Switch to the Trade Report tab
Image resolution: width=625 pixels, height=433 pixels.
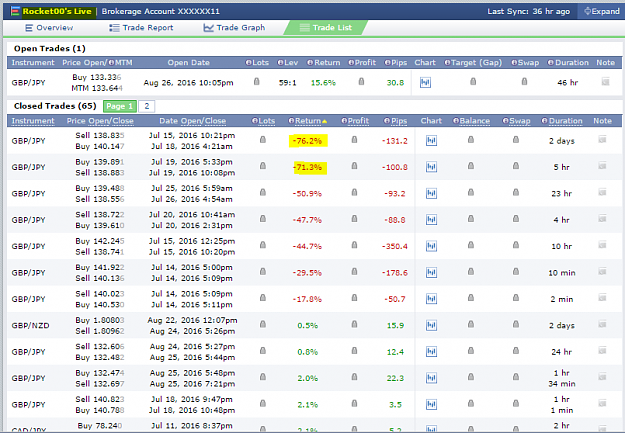click(141, 28)
